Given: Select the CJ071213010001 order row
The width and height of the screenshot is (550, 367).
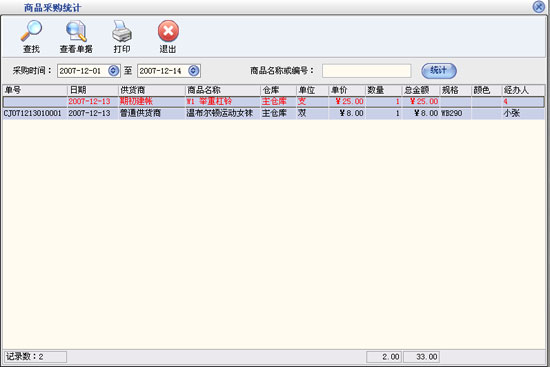Looking at the screenshot, I should click(274, 113).
